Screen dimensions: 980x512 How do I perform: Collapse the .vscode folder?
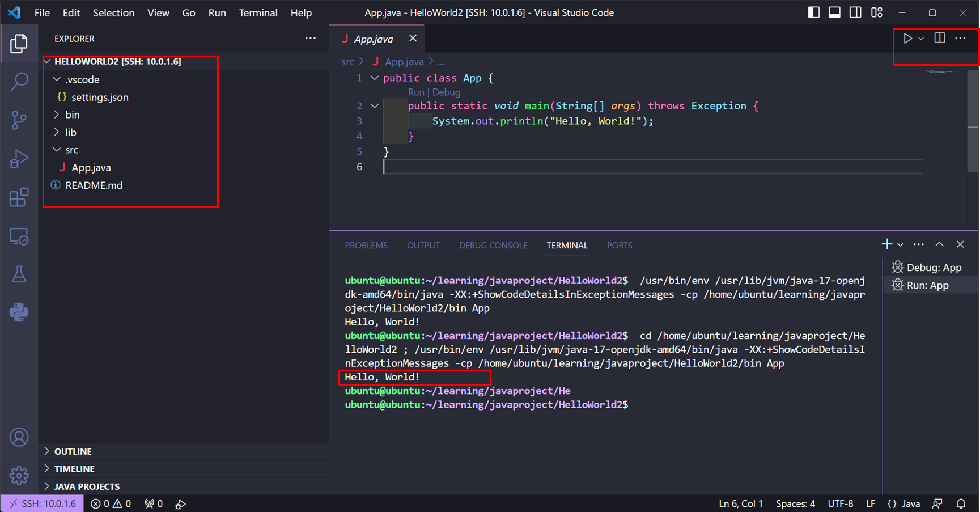[57, 79]
